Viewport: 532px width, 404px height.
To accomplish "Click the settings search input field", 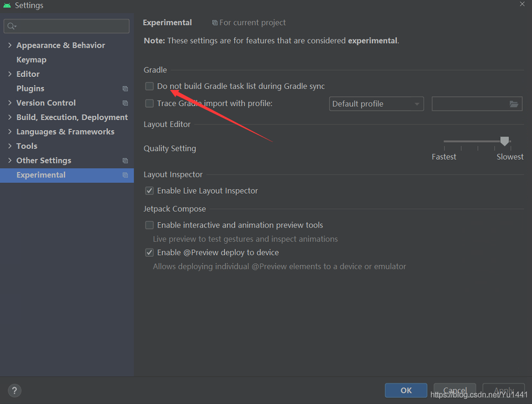I will (x=66, y=26).
